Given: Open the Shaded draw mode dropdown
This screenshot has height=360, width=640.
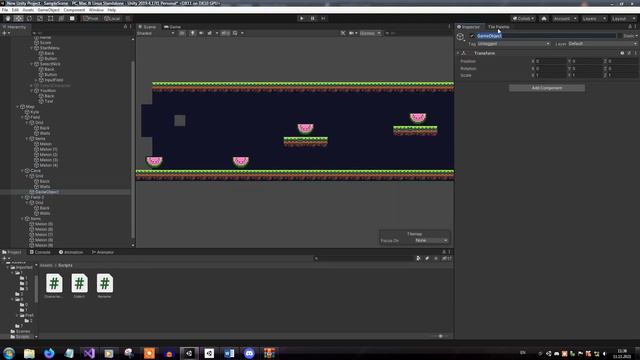Looking at the screenshot, I should coord(156,33).
